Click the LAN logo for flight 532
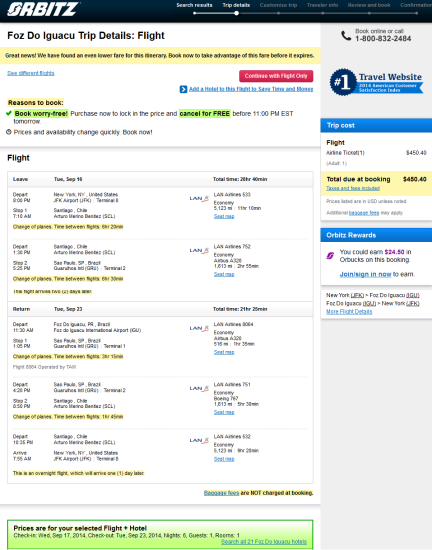Viewport: 432px width, 550px height. [199, 441]
